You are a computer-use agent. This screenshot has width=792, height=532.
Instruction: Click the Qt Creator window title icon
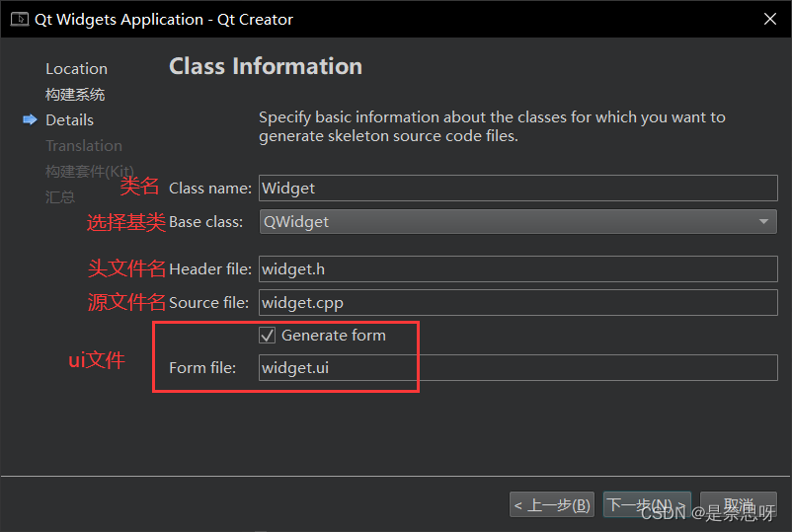point(20,19)
